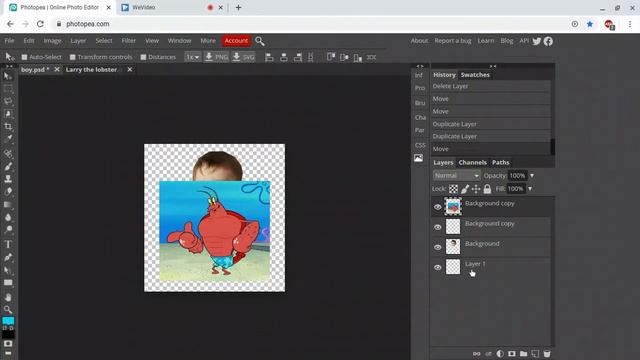This screenshot has height=360, width=640.
Task: Export quickly as SVG
Action: (243, 57)
